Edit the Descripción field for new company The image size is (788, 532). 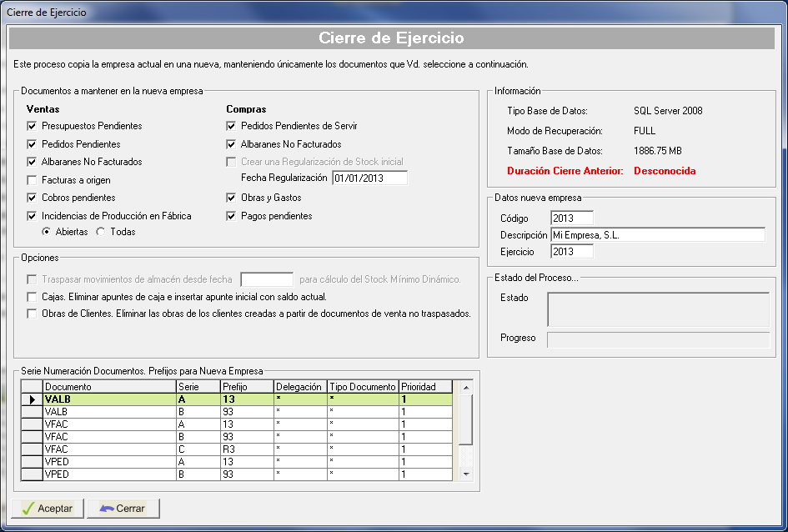(657, 235)
